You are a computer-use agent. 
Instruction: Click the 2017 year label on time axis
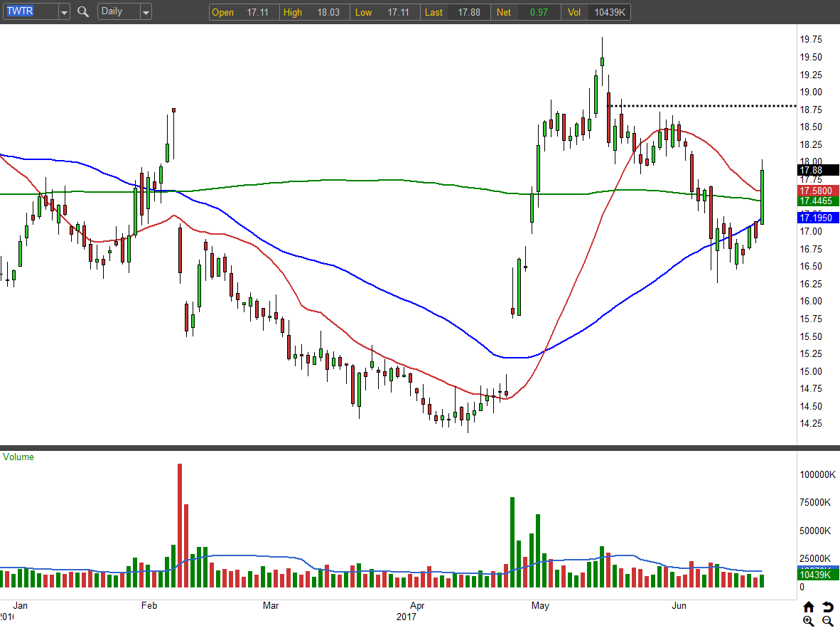[x=406, y=617]
